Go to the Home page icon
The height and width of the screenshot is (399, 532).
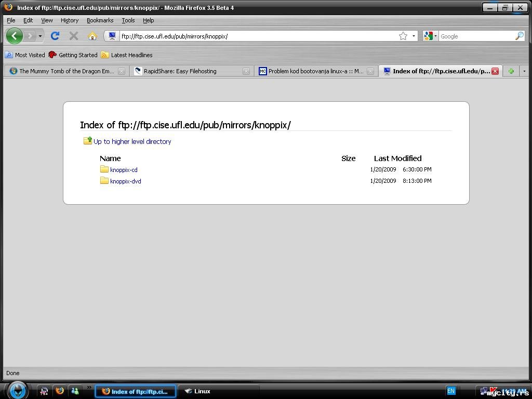(x=92, y=36)
